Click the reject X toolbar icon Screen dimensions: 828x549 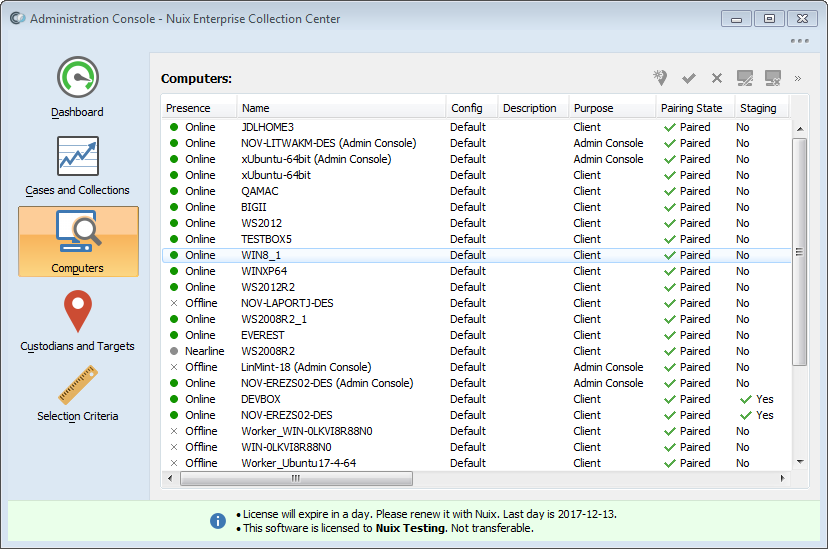(x=717, y=79)
